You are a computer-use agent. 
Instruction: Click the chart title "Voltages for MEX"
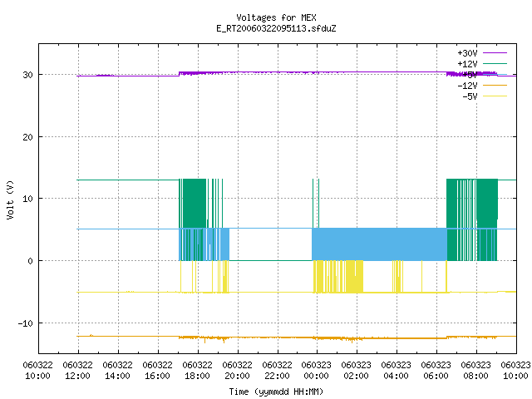(276, 17)
